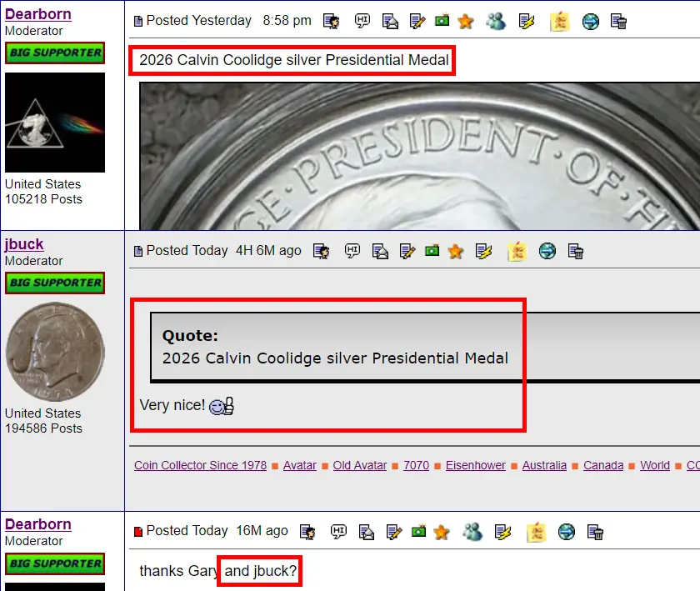Open Canada signature link
This screenshot has width=700, height=591.
pos(603,465)
